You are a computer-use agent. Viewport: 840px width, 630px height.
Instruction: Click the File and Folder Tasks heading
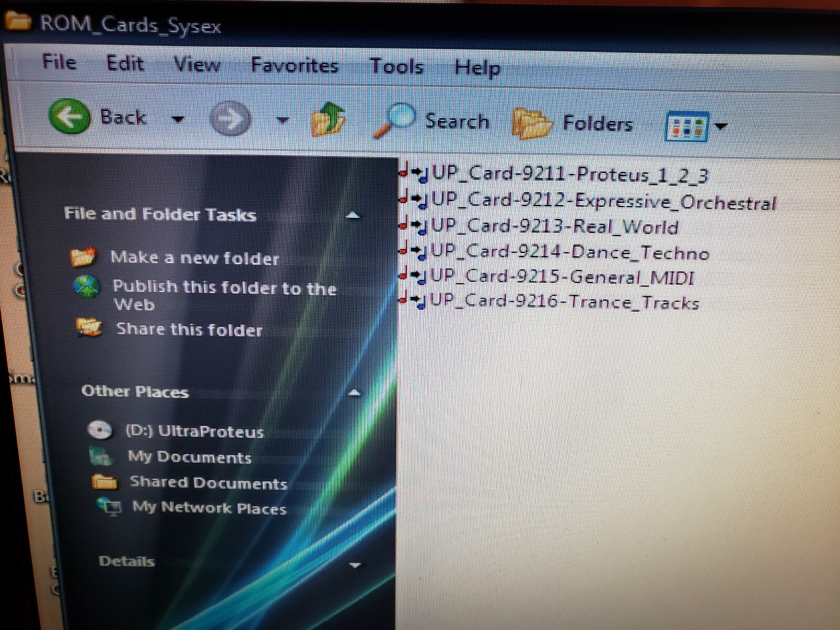(160, 214)
